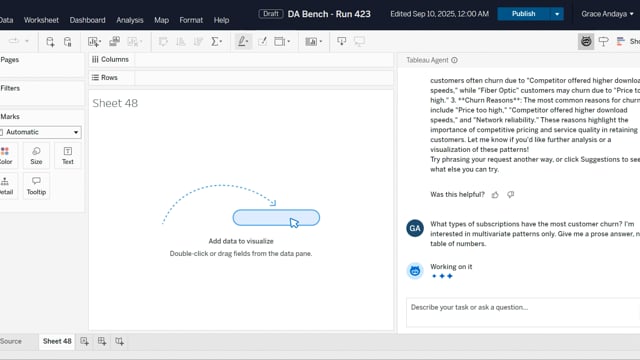
Task: Click the presentation mode icon
Action: [359, 41]
